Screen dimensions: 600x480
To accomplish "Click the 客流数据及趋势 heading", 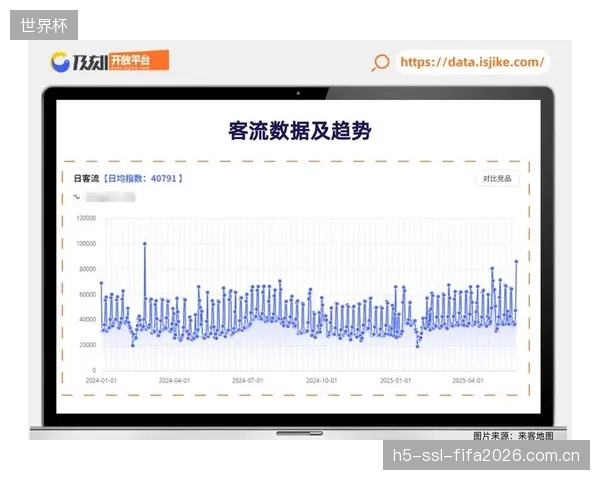I will tap(300, 131).
